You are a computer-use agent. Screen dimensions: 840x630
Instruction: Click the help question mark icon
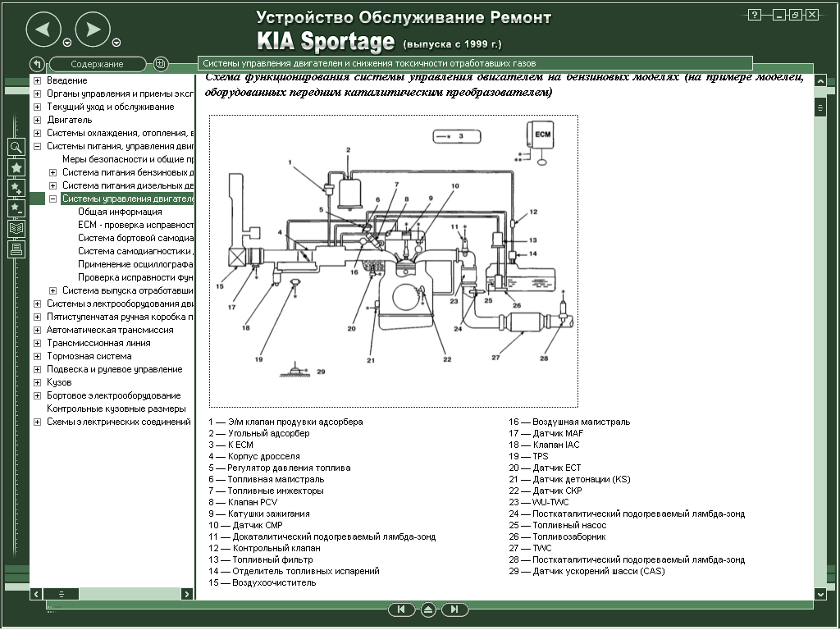[755, 15]
